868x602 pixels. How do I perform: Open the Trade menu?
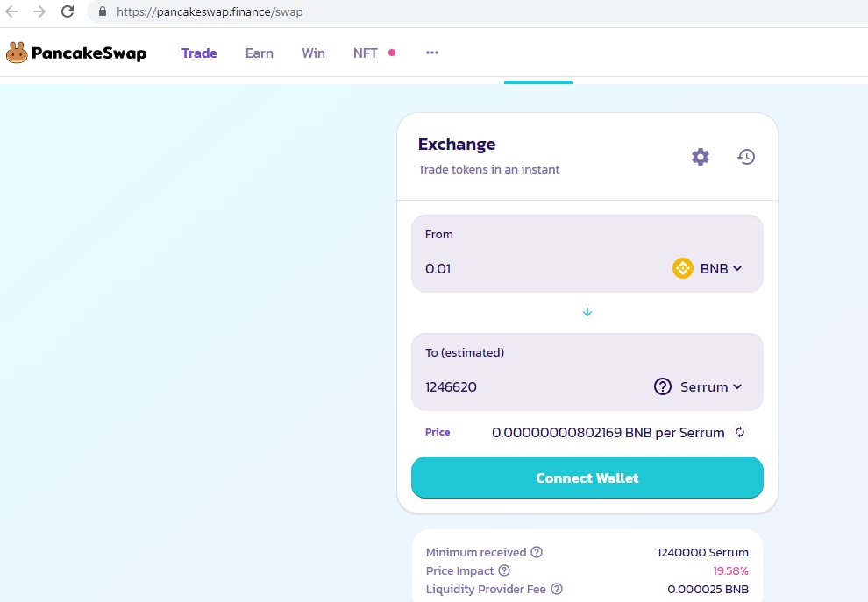(199, 53)
